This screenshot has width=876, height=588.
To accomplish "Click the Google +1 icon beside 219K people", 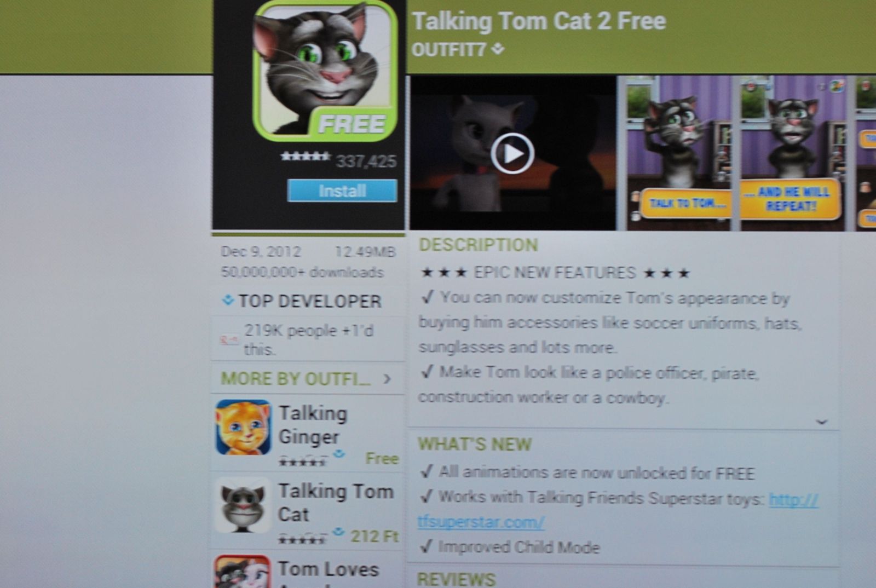I will click(229, 339).
